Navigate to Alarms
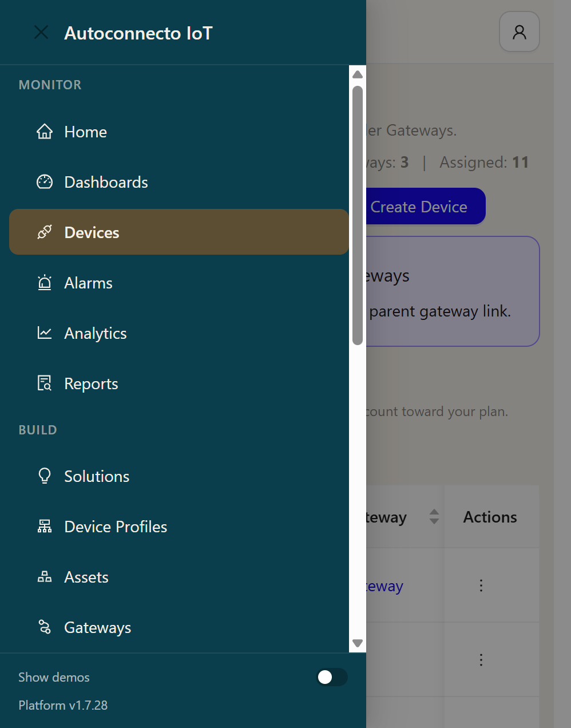The image size is (571, 728). pos(179,283)
